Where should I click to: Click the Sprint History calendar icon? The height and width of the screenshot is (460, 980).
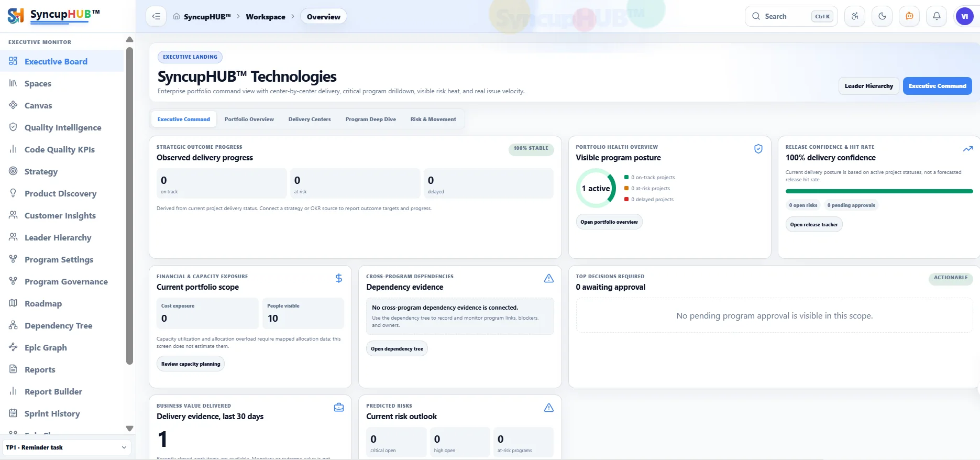tap(13, 413)
